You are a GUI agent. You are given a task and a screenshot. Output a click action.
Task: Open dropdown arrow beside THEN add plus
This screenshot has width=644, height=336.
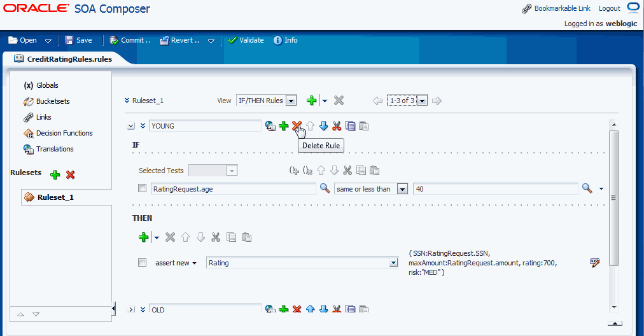[x=157, y=237]
